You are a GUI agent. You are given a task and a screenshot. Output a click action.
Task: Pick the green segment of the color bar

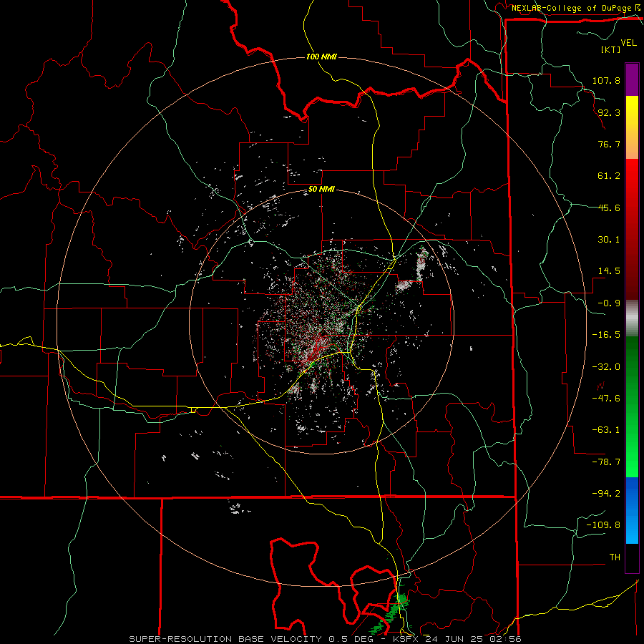632,406
